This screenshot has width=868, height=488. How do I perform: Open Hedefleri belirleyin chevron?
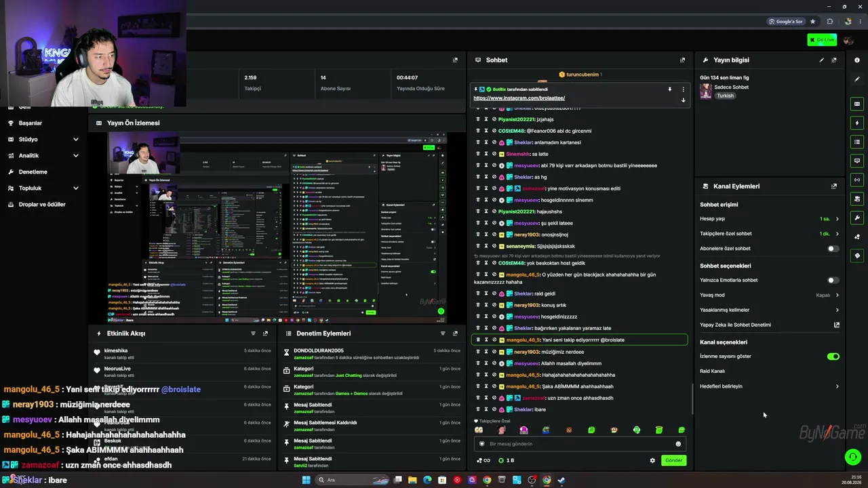(837, 386)
